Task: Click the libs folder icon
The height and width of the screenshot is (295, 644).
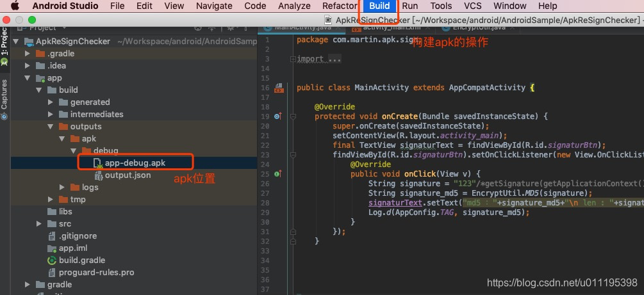Action: (x=52, y=212)
